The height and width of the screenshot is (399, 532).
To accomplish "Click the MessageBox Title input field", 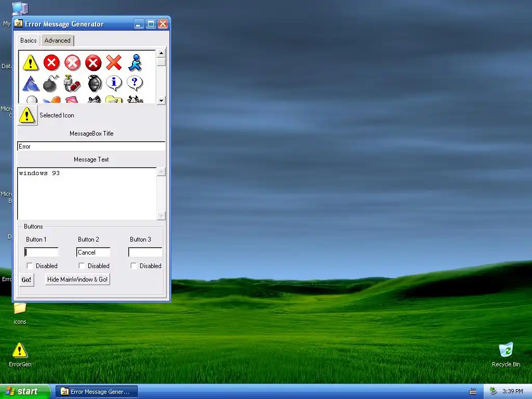I will pos(91,146).
